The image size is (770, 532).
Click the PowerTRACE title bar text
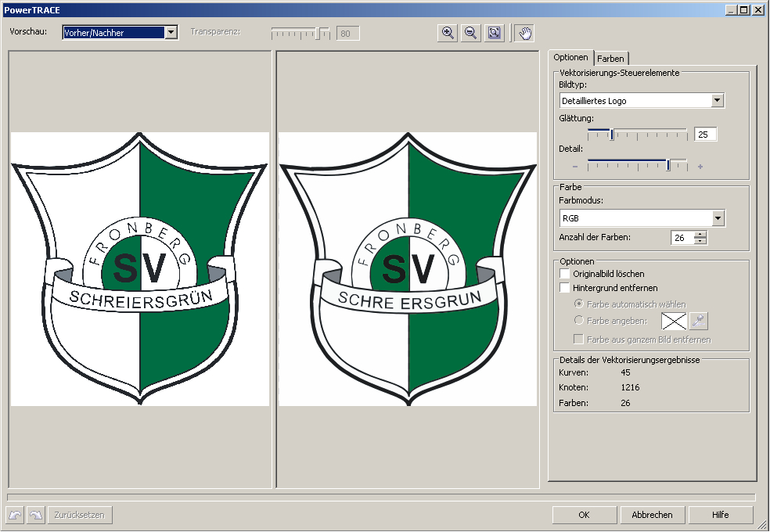tap(32, 10)
